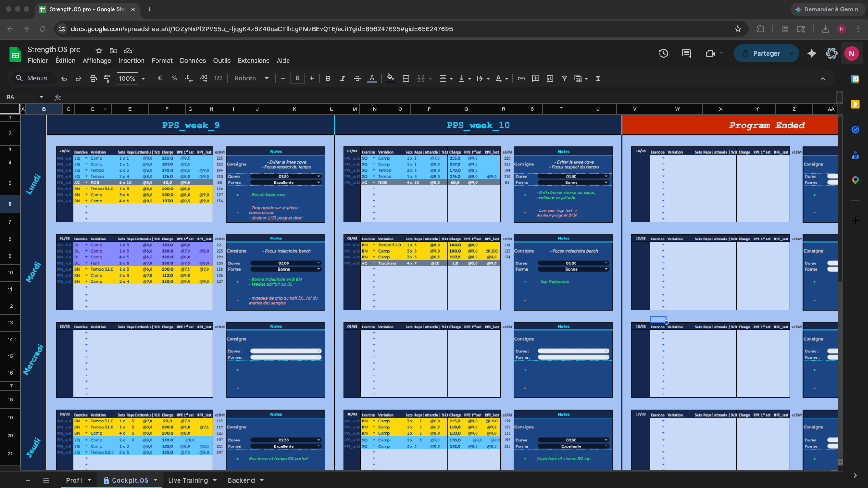Click the version history icon
Viewport: 868px width, 488px height.
pos(663,53)
